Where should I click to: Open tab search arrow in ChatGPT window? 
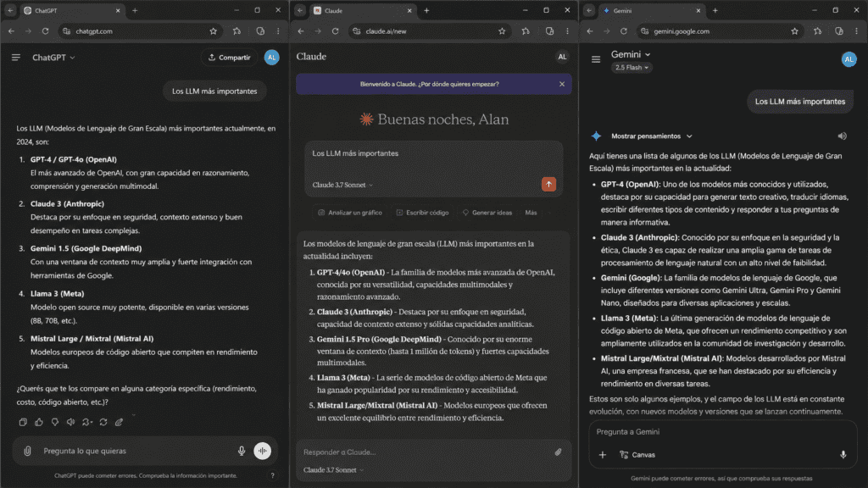click(10, 10)
